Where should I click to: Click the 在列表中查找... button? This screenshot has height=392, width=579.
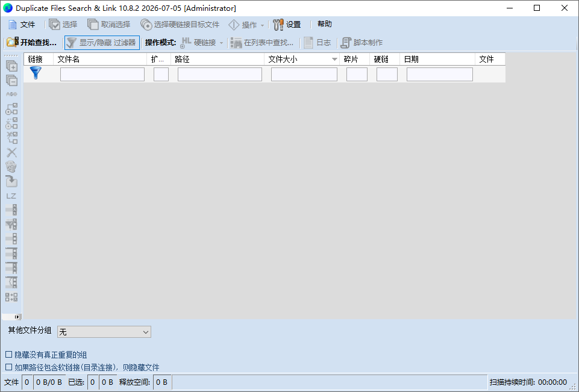(x=262, y=42)
